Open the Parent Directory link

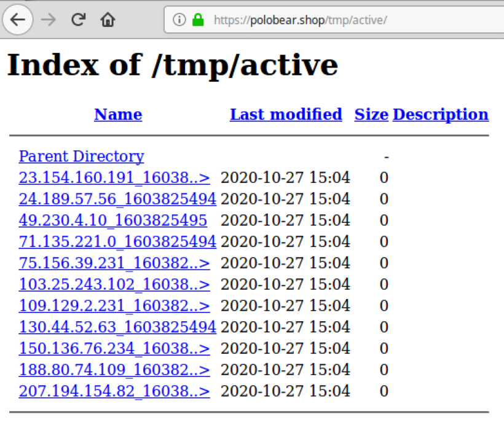[81, 156]
